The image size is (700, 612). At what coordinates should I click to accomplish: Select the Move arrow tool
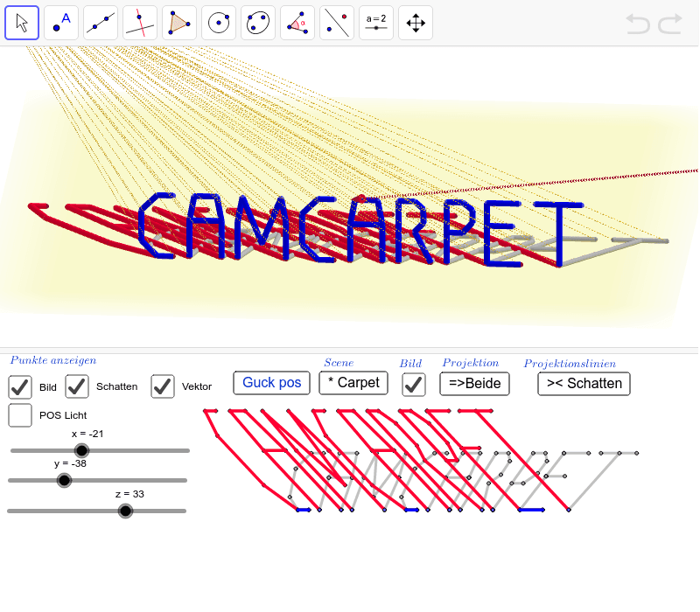click(22, 22)
